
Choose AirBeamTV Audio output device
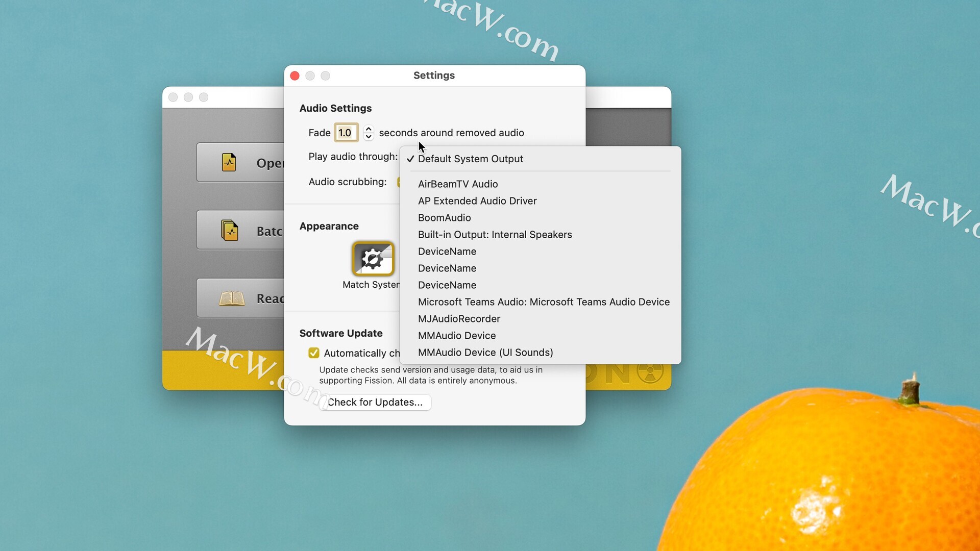click(540, 184)
